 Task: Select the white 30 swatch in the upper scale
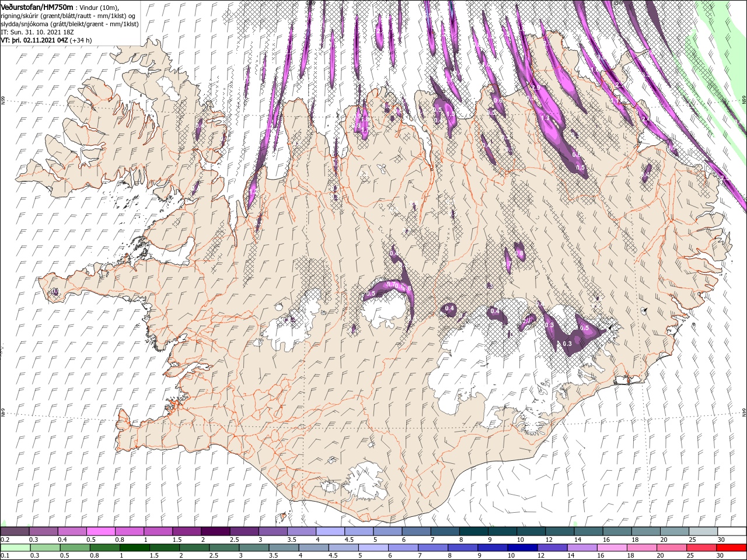[731, 531]
